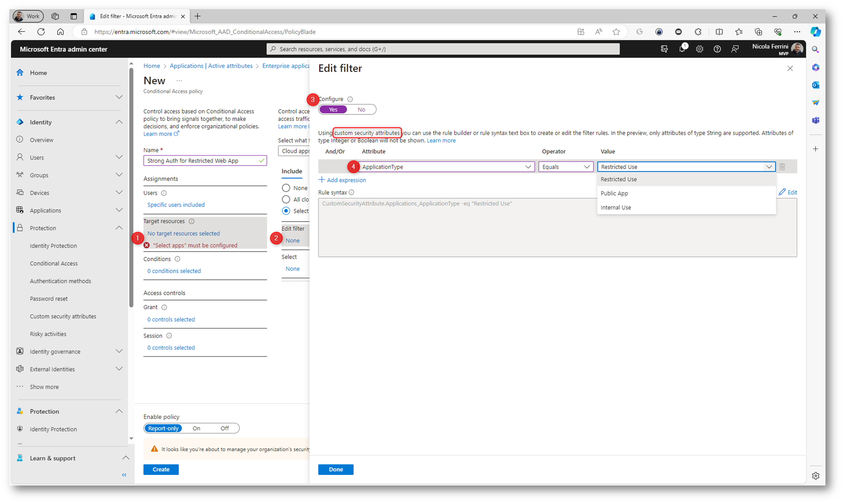Click the browser Home icon

tap(60, 32)
